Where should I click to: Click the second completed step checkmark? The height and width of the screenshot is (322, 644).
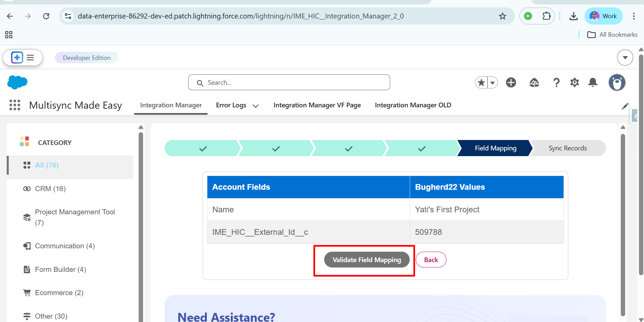coord(276,148)
